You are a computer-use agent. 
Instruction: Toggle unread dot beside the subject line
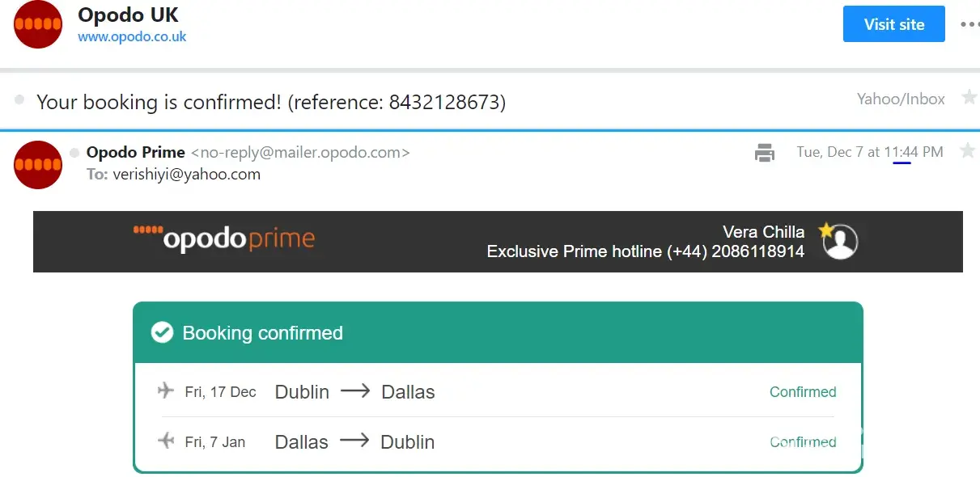pyautogui.click(x=19, y=100)
